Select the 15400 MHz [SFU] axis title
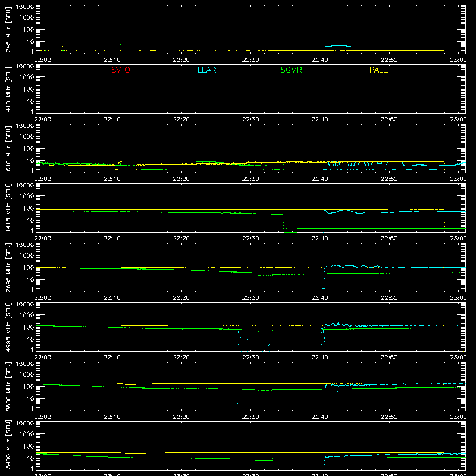Viewport: 476px width, 476px height. click(8, 446)
